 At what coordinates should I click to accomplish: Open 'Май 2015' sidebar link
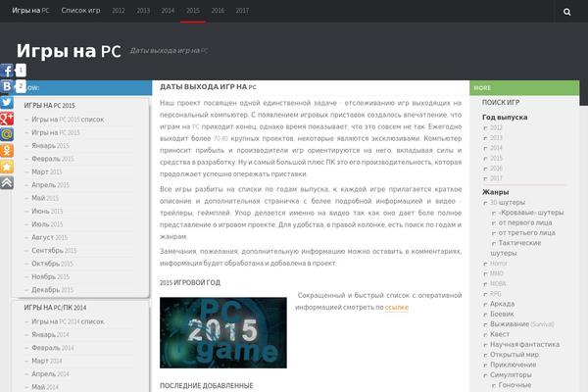[x=45, y=198]
